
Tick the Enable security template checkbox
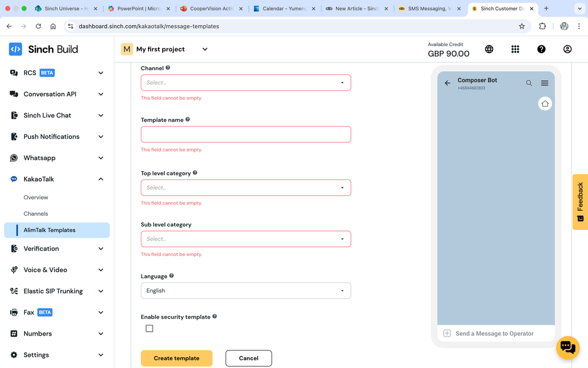[x=149, y=328]
